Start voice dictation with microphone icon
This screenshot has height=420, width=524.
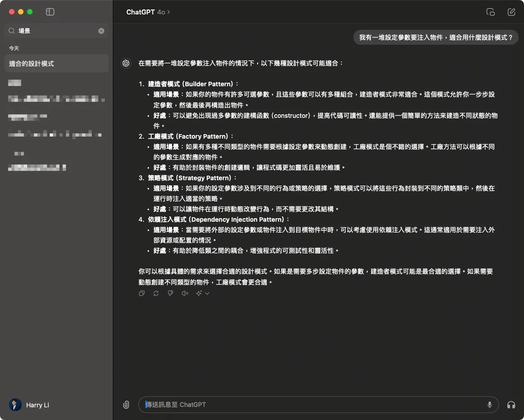click(490, 405)
